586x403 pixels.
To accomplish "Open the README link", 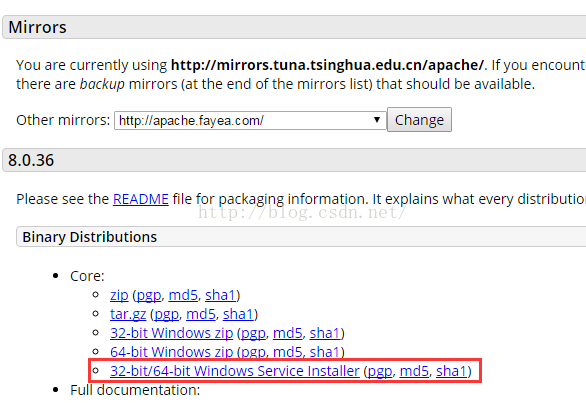I will pyautogui.click(x=141, y=199).
